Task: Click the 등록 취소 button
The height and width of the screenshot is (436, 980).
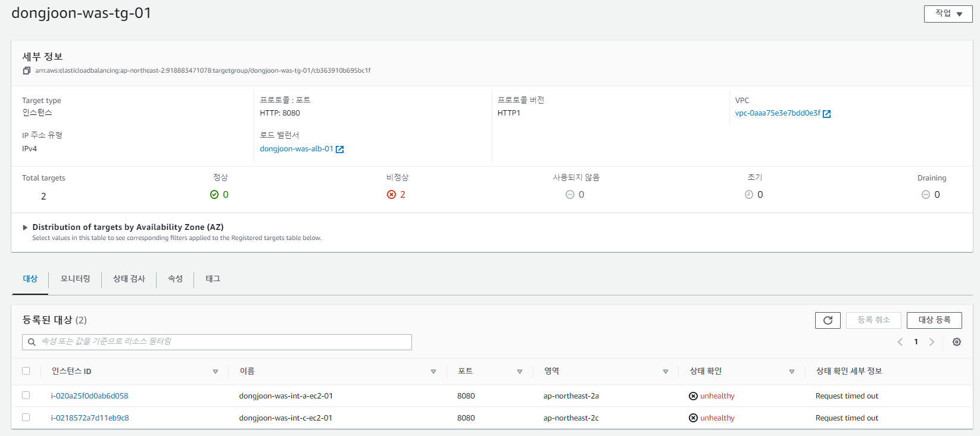Action: [x=873, y=320]
